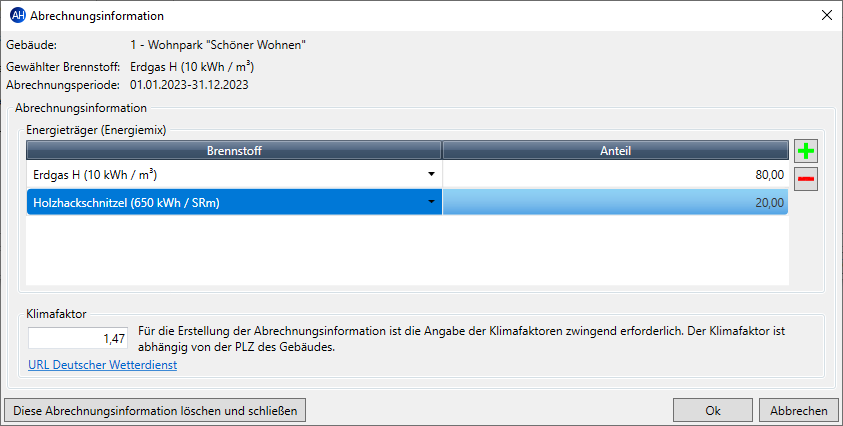843x426 pixels.
Task: Confirm the dialog with Ok
Action: (x=712, y=410)
